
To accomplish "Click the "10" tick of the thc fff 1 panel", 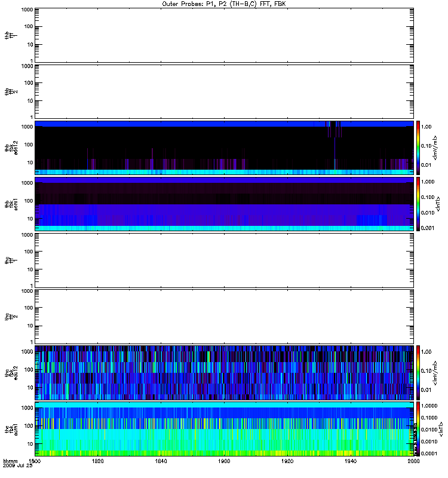I will click(30, 269).
